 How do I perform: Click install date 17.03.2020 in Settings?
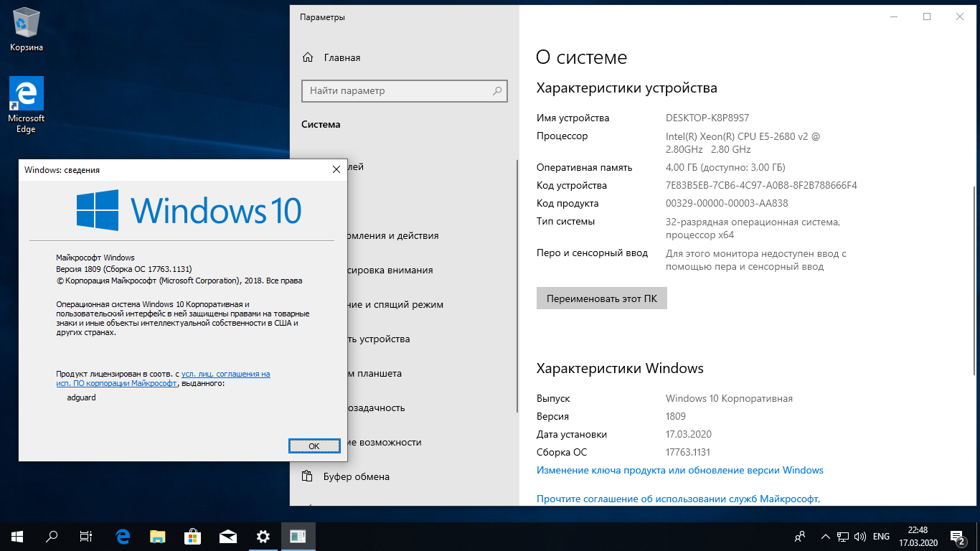pyautogui.click(x=689, y=434)
